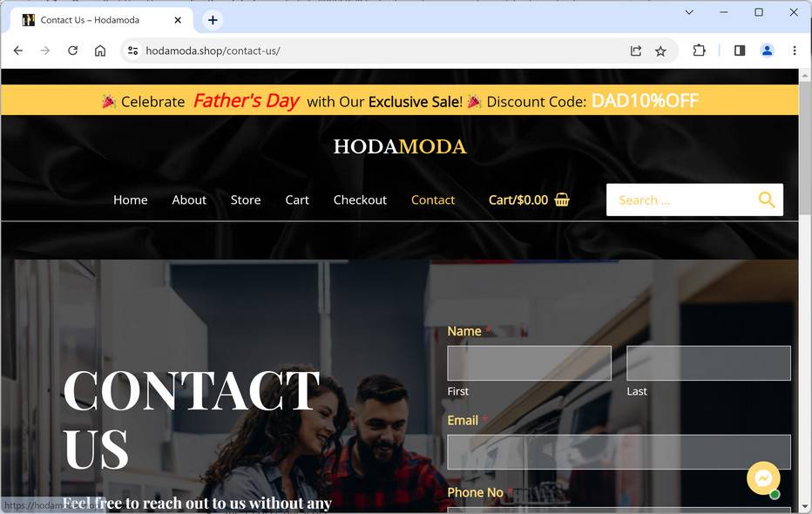Click the share page icon in address bar

point(636,51)
